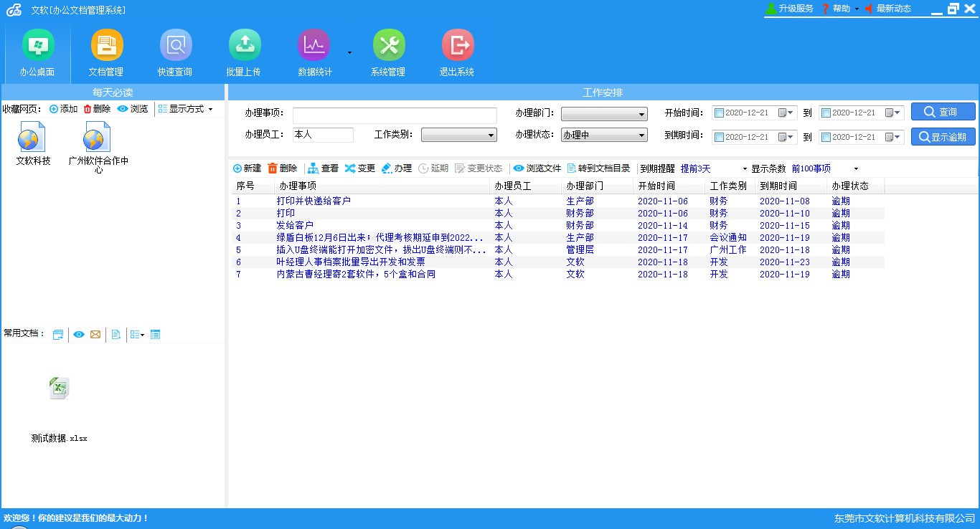Open the 常用文档 view style dropdown icon
The image size is (980, 529).
(x=137, y=335)
